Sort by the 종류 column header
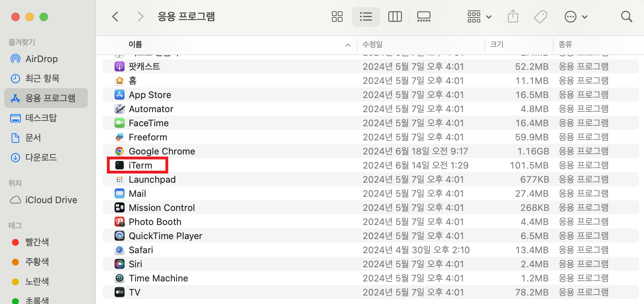644x304 pixels. (x=565, y=44)
